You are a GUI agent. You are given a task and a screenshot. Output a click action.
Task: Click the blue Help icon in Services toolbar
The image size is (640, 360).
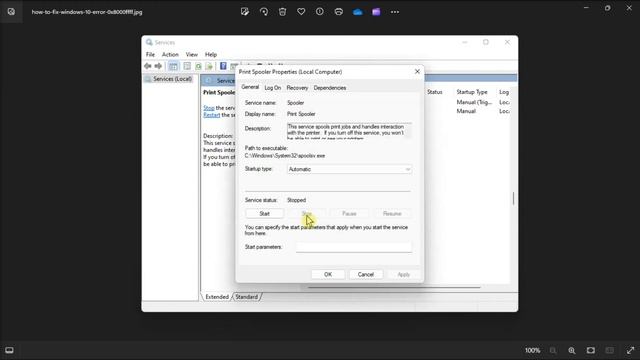tap(223, 66)
